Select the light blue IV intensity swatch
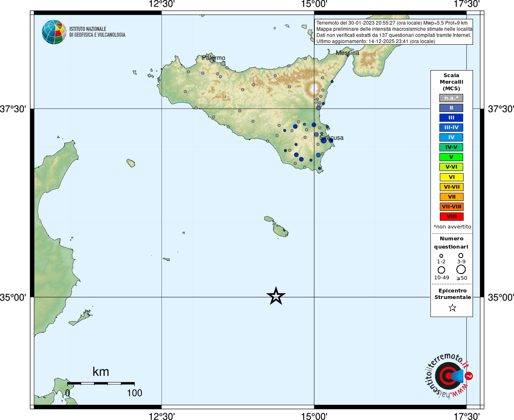 (x=451, y=137)
